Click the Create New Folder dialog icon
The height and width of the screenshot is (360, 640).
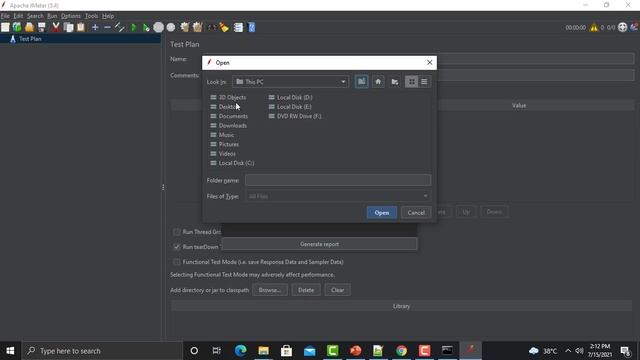(x=395, y=82)
